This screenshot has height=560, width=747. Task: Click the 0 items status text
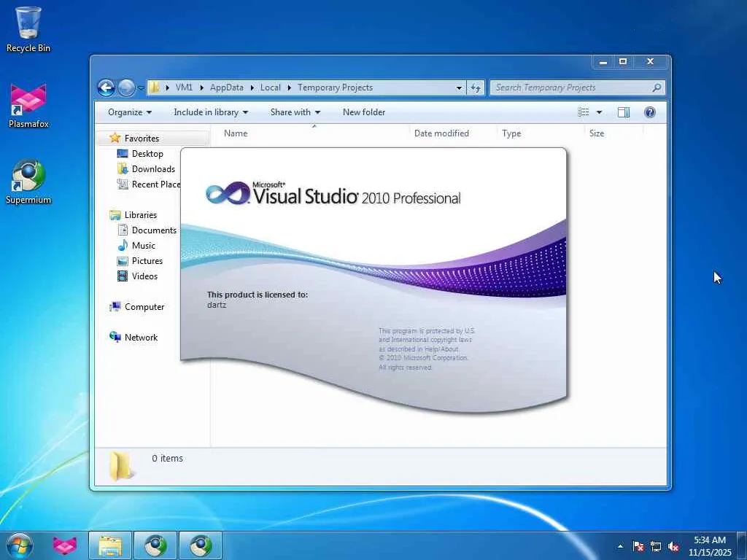click(x=167, y=459)
